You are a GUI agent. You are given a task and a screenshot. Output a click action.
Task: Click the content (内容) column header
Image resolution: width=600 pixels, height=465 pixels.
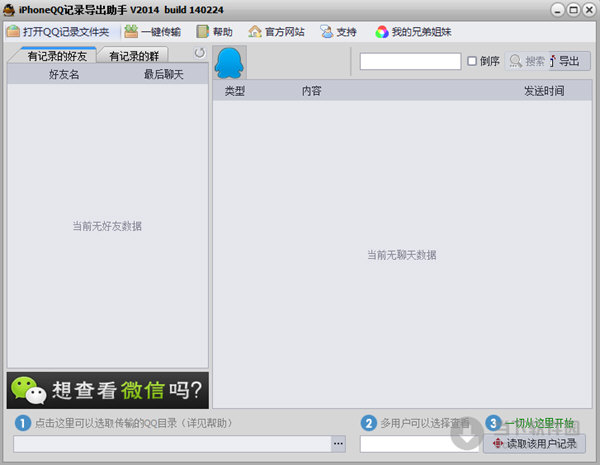click(311, 91)
